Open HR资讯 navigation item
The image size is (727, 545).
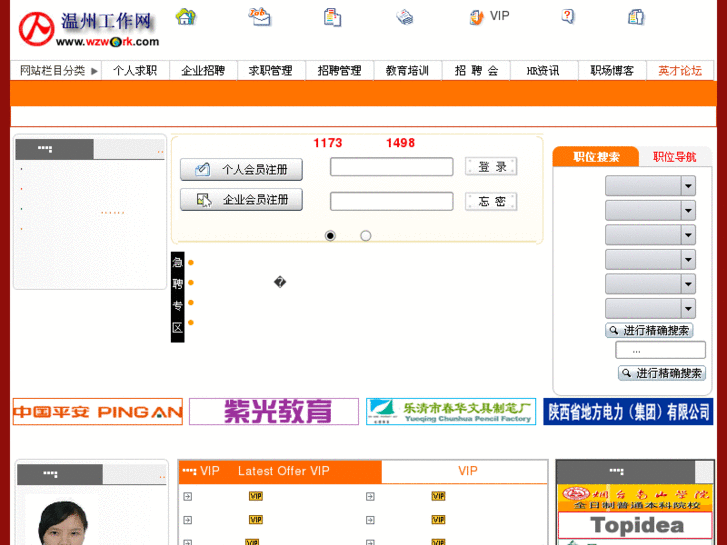tap(543, 71)
